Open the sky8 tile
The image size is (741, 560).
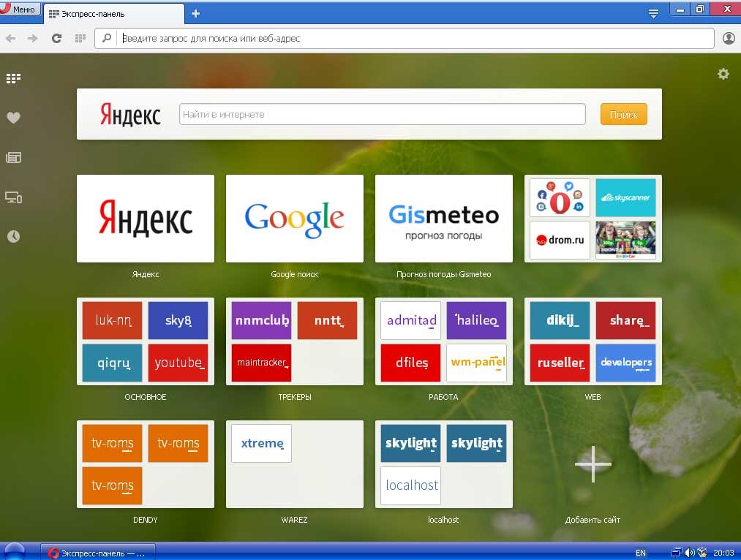click(x=178, y=320)
